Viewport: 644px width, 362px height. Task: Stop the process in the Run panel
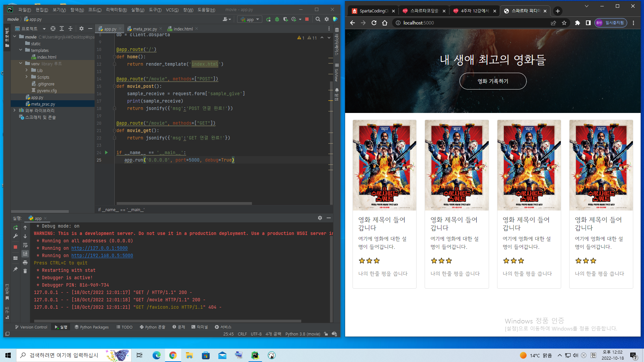15,247
